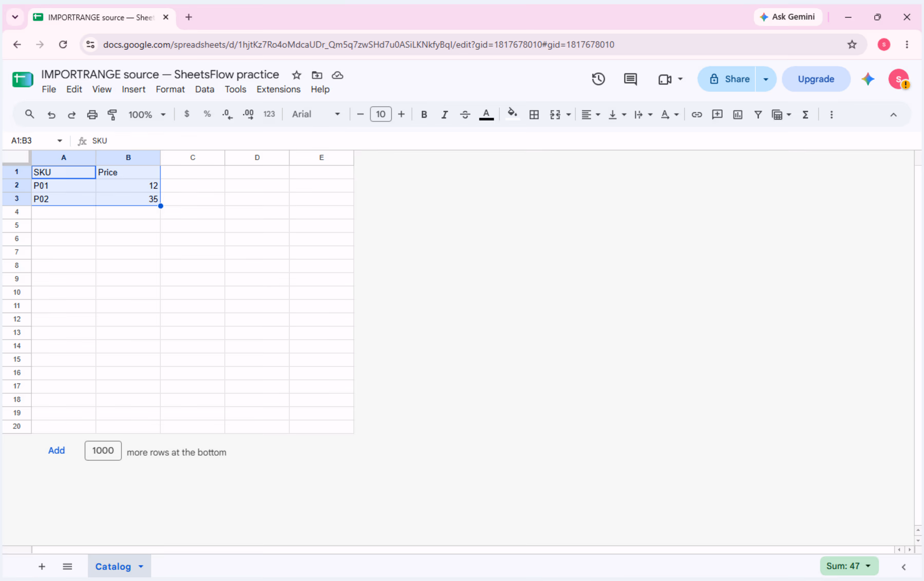Open Ask Gemini in the browser
The height and width of the screenshot is (581, 924).
[x=787, y=17]
